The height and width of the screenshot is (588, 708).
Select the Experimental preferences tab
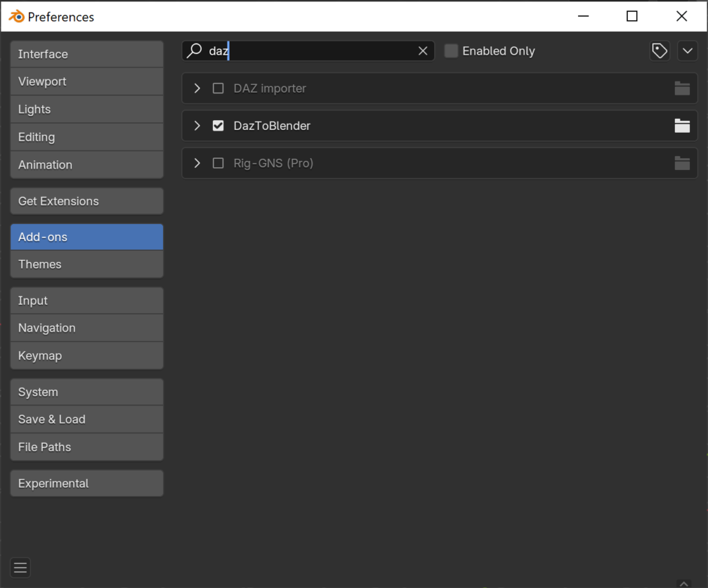click(86, 483)
